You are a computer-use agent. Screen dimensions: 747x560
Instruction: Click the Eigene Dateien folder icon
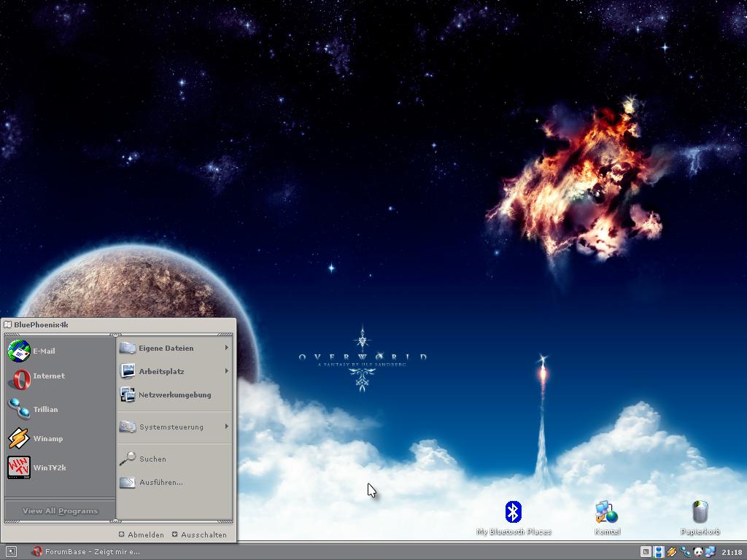tap(127, 348)
